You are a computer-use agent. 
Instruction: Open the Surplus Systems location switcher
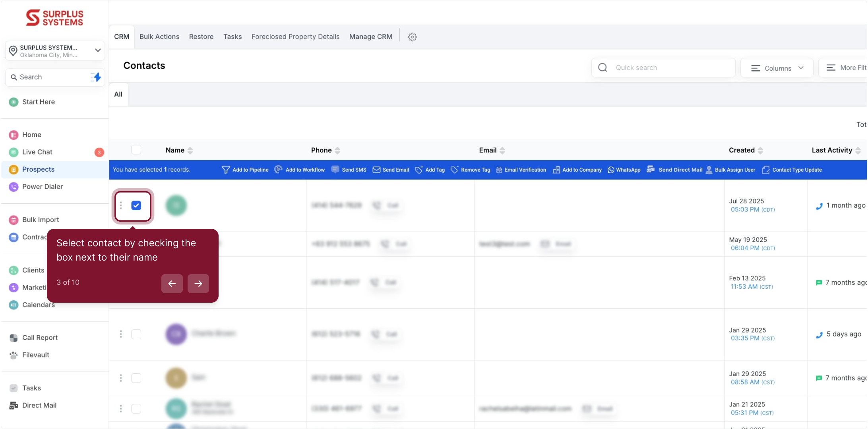tap(55, 51)
